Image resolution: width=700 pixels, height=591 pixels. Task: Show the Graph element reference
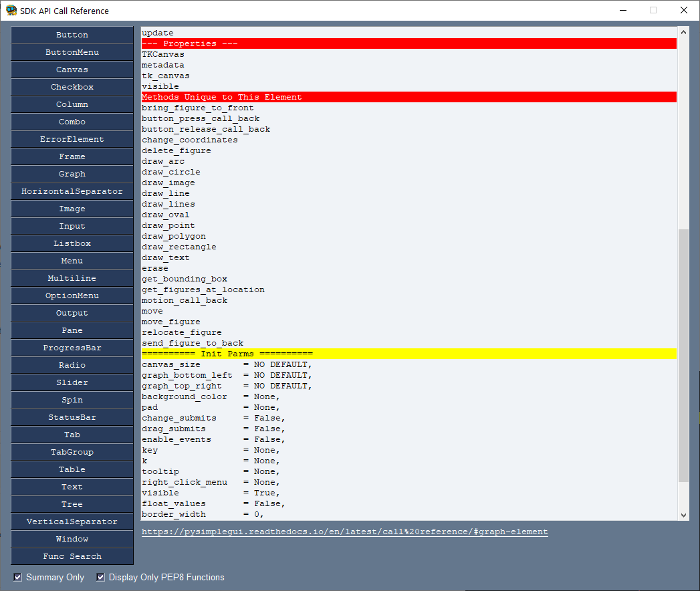(72, 174)
